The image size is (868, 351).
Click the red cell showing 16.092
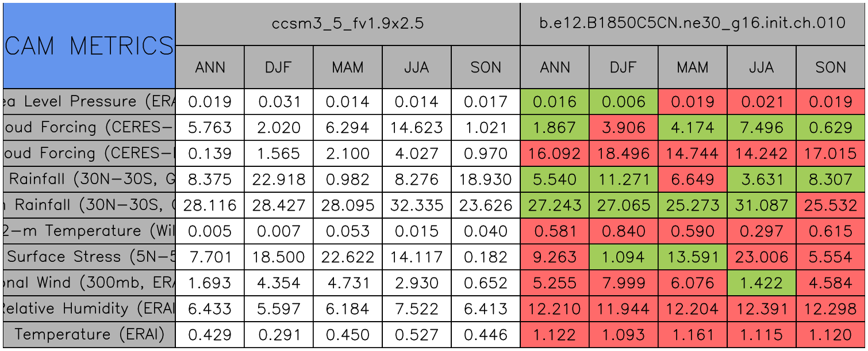(555, 154)
